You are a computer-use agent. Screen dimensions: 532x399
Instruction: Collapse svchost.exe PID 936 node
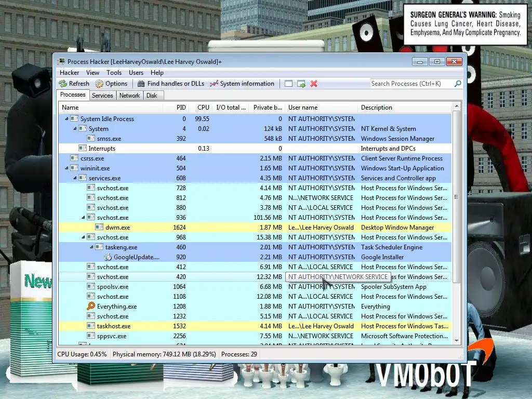(83, 217)
